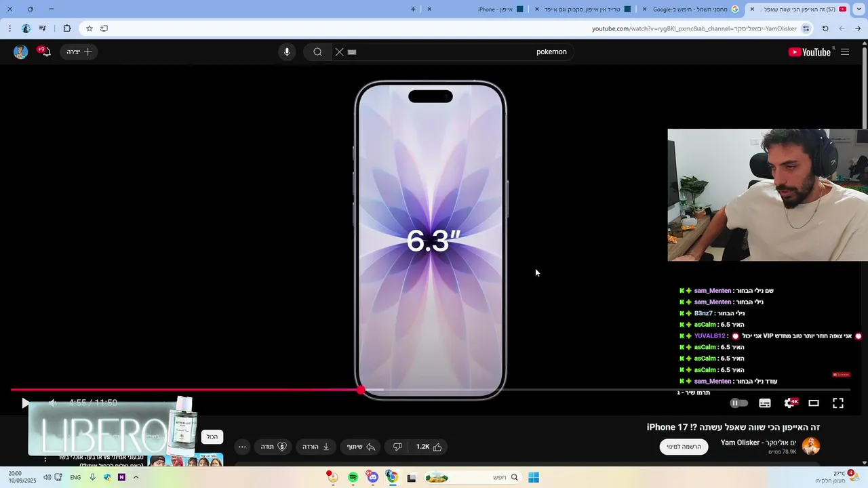Open video settings gear
The image size is (868, 488).
pos(789,403)
